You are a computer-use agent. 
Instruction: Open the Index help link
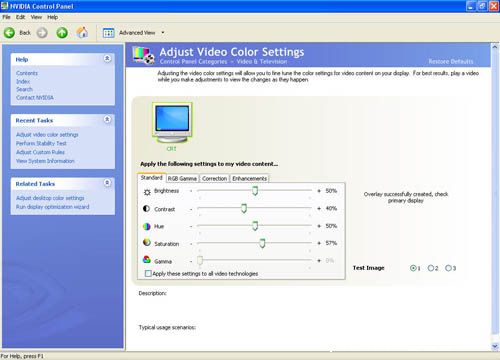tap(23, 81)
